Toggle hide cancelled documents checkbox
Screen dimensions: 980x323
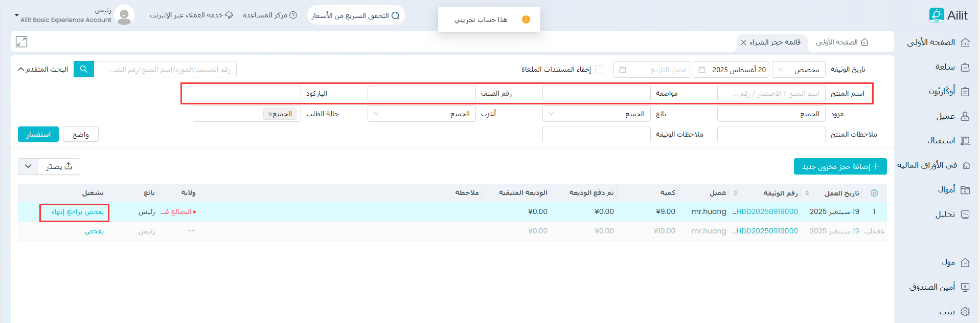[x=599, y=69]
